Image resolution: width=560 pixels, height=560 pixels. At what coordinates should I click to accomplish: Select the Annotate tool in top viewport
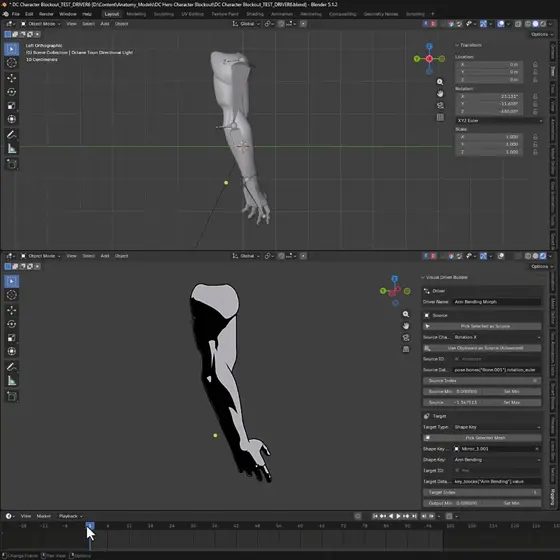pos(11,135)
